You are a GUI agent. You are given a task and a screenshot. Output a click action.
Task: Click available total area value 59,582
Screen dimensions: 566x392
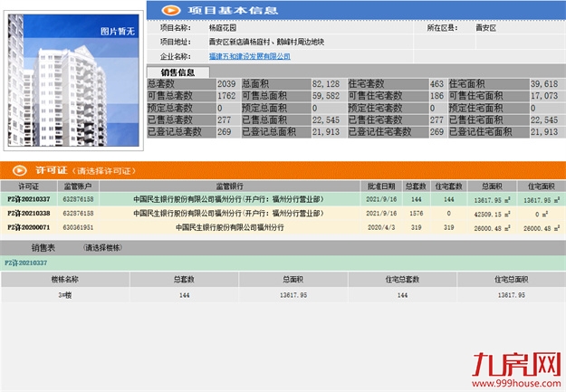(x=326, y=96)
